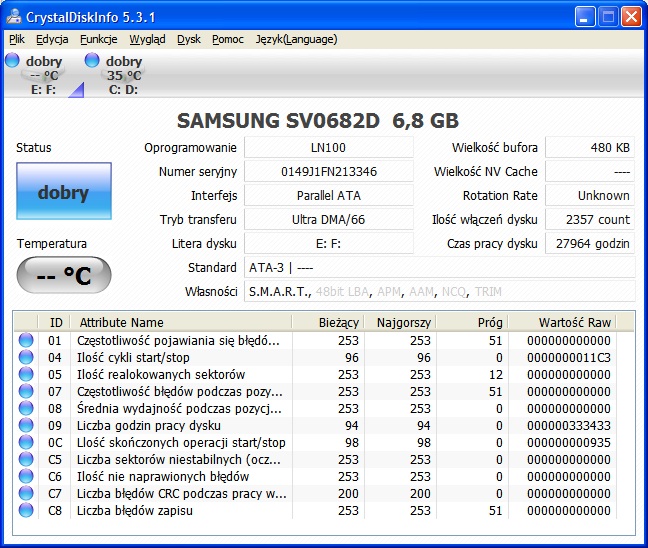Click the CrystalDiskInfo title bar app icon
Viewport: 648px width, 548px height.
pos(14,17)
